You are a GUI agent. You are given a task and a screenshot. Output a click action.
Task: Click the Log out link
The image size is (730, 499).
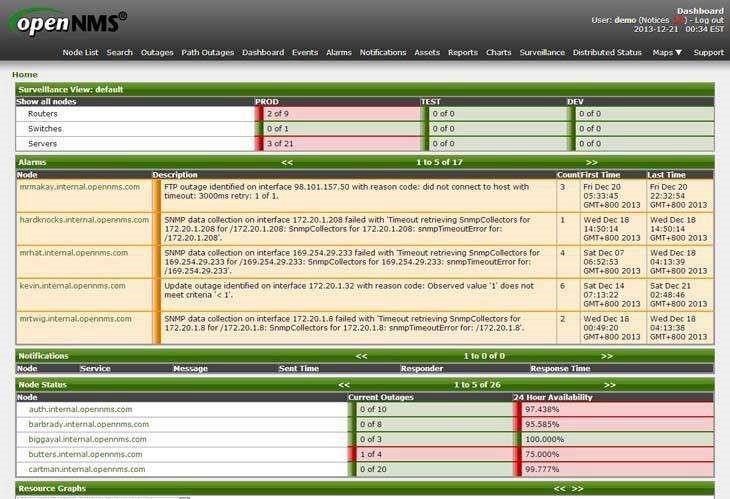710,20
